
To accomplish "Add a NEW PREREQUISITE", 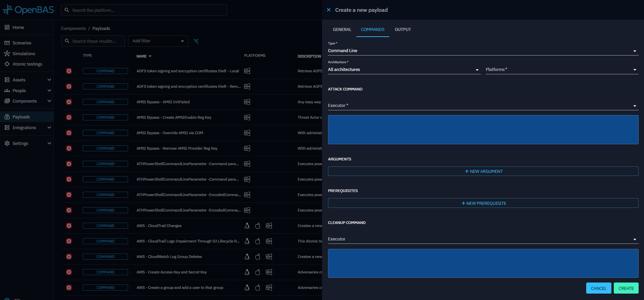I will click(483, 203).
